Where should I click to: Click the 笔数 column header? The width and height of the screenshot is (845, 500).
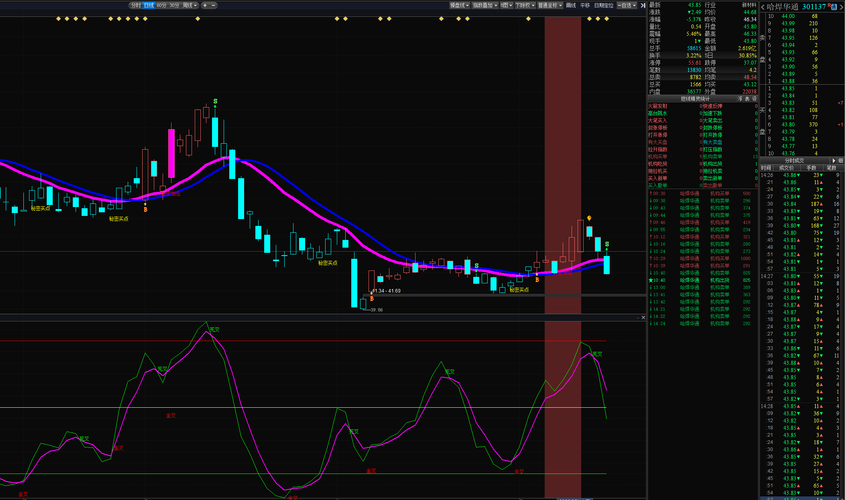coord(832,168)
